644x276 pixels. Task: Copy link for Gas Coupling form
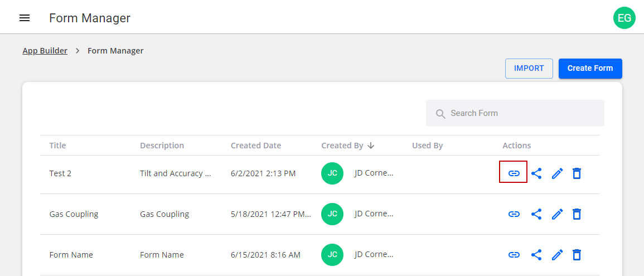514,214
